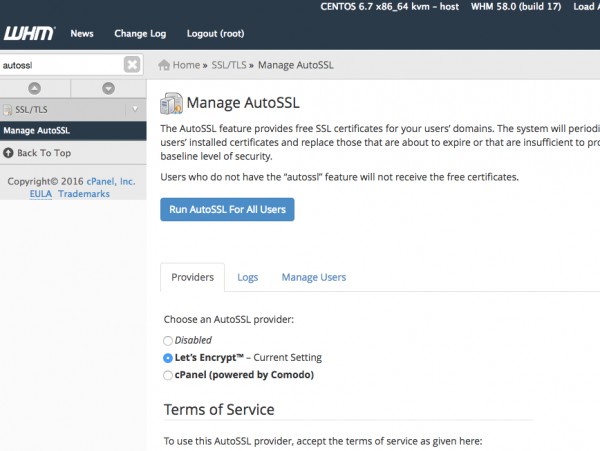This screenshot has width=600, height=451.
Task: Click the Back To Top link
Action: 44,153
